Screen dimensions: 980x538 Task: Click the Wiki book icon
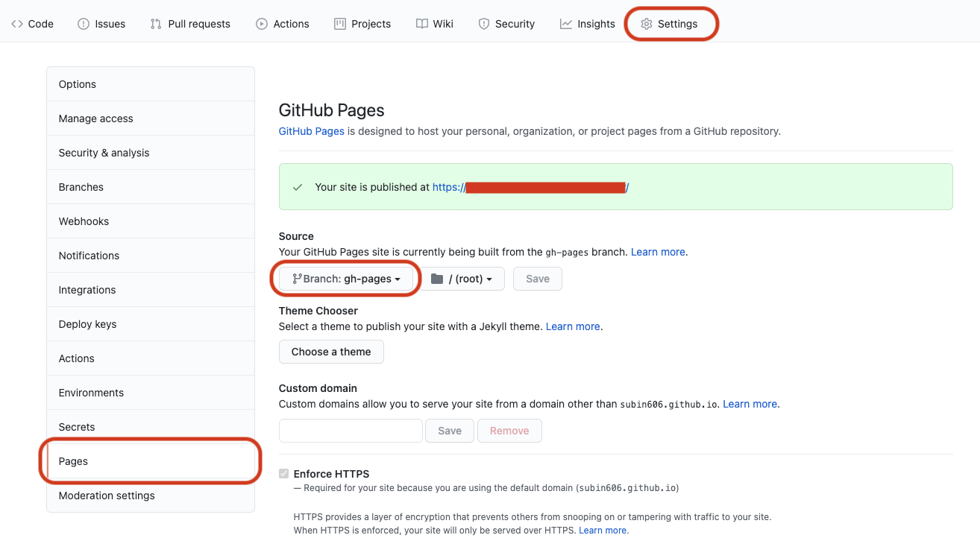pos(422,24)
